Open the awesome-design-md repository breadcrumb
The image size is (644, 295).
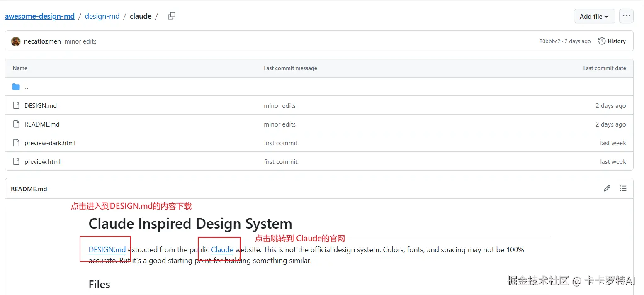click(x=40, y=16)
